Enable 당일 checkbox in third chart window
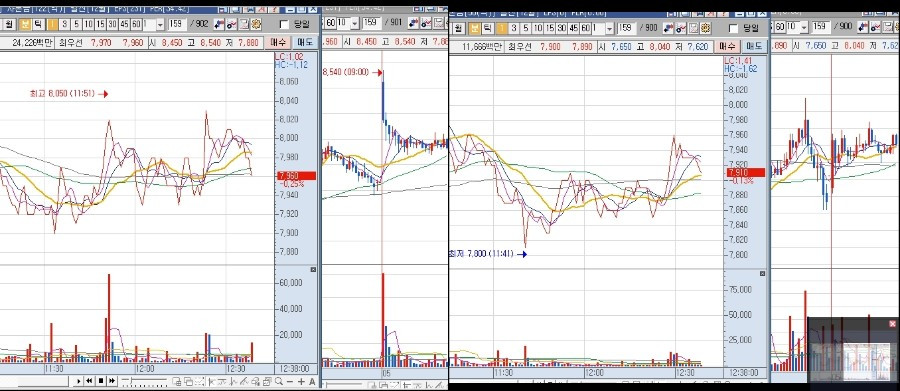The image size is (900, 391). [x=733, y=29]
